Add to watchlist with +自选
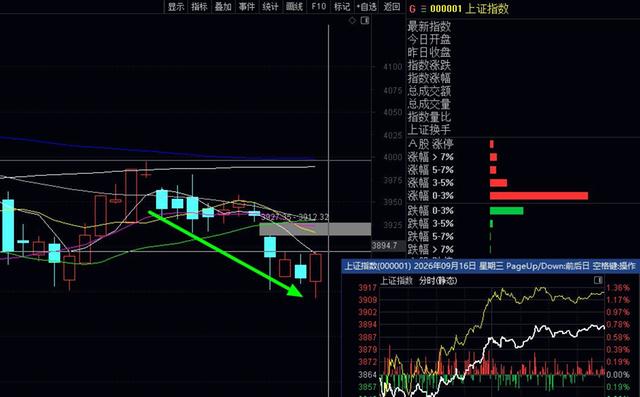Screen dimensions: 640x397 tap(366, 7)
